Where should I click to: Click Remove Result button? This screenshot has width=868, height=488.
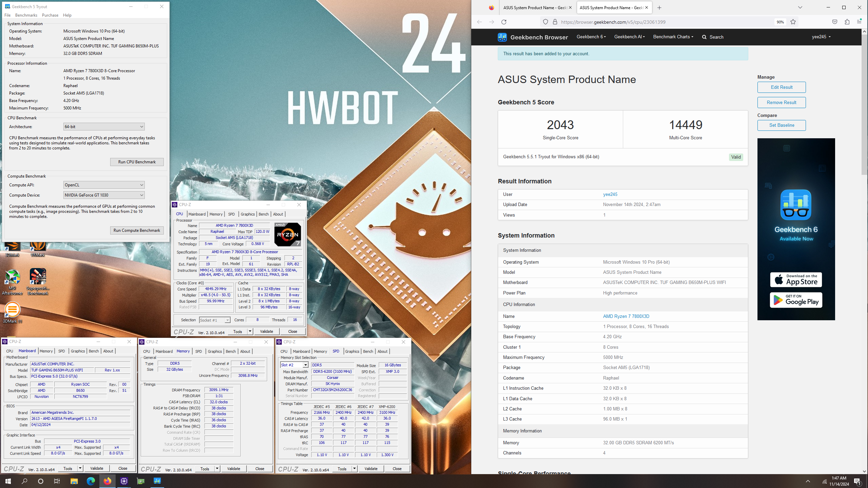(782, 102)
